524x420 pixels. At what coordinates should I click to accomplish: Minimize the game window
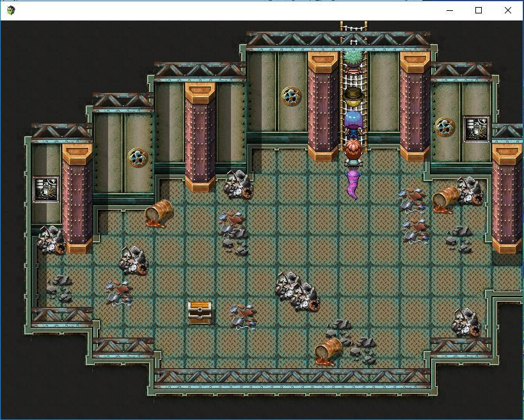tap(450, 11)
